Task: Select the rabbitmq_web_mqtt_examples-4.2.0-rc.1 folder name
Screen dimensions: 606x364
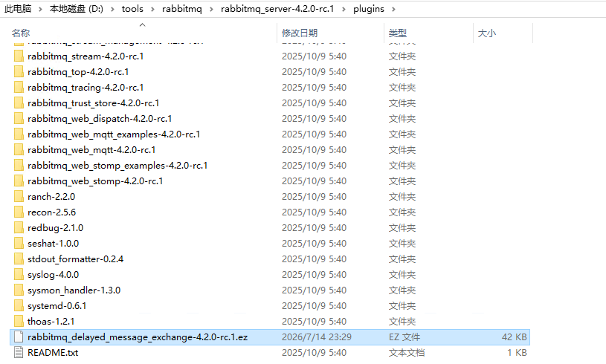Action: 114,134
